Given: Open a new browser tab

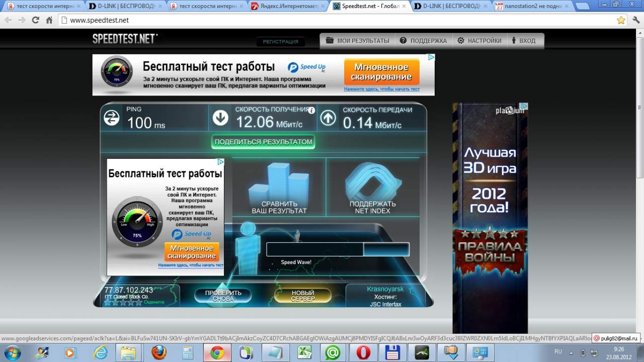Looking at the screenshot, I should click(x=582, y=7).
